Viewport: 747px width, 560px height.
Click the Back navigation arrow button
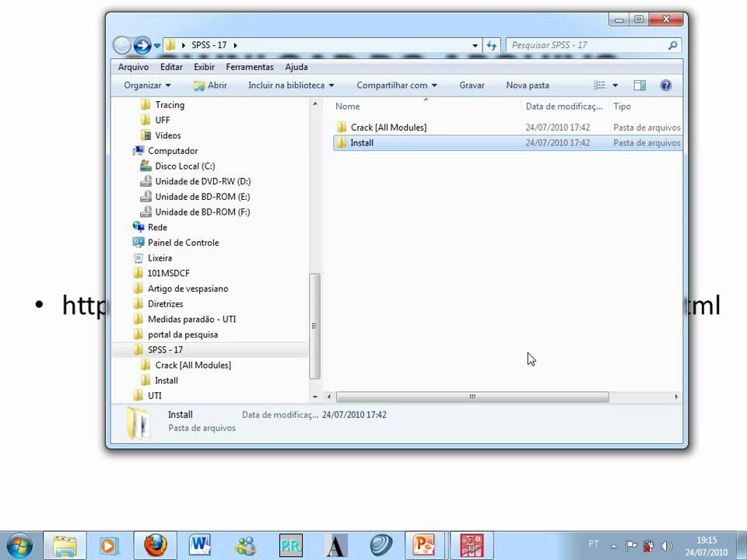point(122,45)
